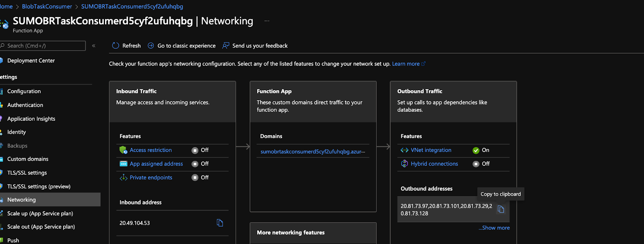
Task: Click the Hybrid connections icon
Action: click(404, 164)
